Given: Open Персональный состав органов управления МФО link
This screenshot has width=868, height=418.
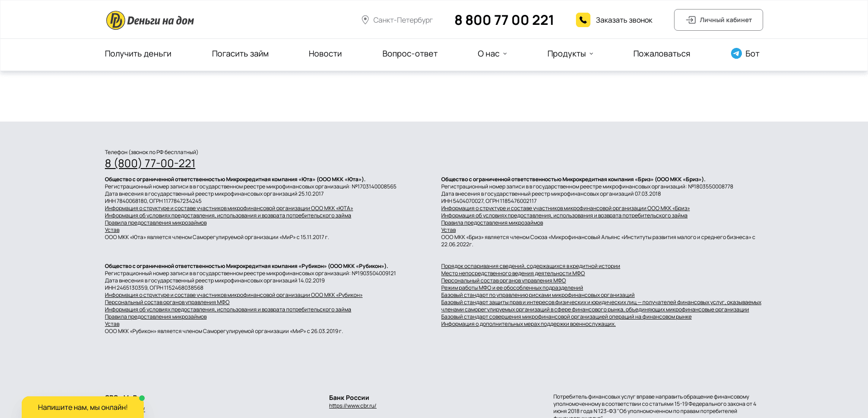Looking at the screenshot, I should (x=503, y=280).
